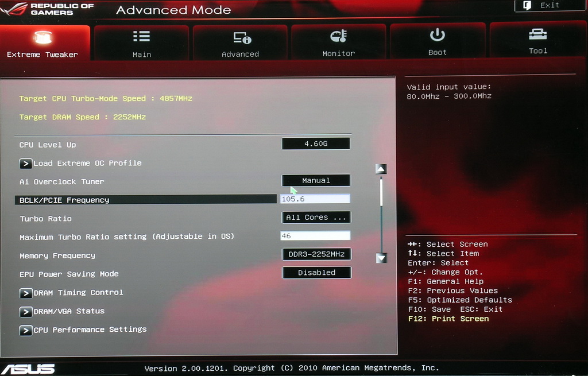This screenshot has height=376, width=588.
Task: Select the Ai Overclock Tuner label
Action: pyautogui.click(x=62, y=182)
